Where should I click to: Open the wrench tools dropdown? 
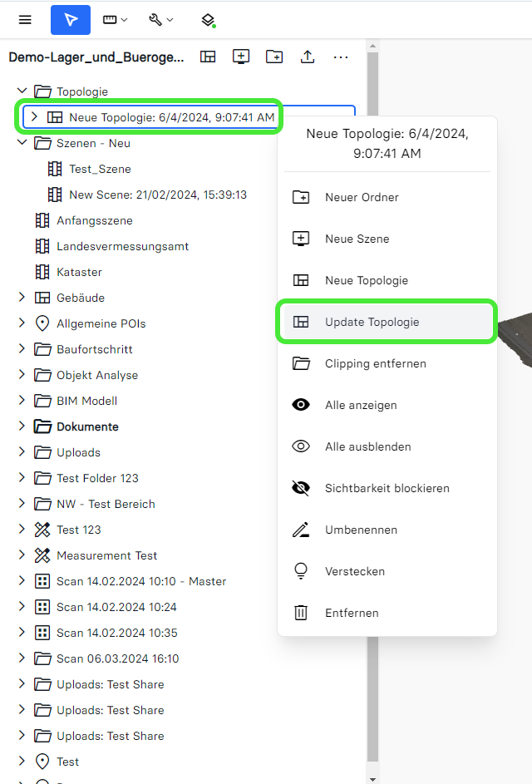coord(160,20)
